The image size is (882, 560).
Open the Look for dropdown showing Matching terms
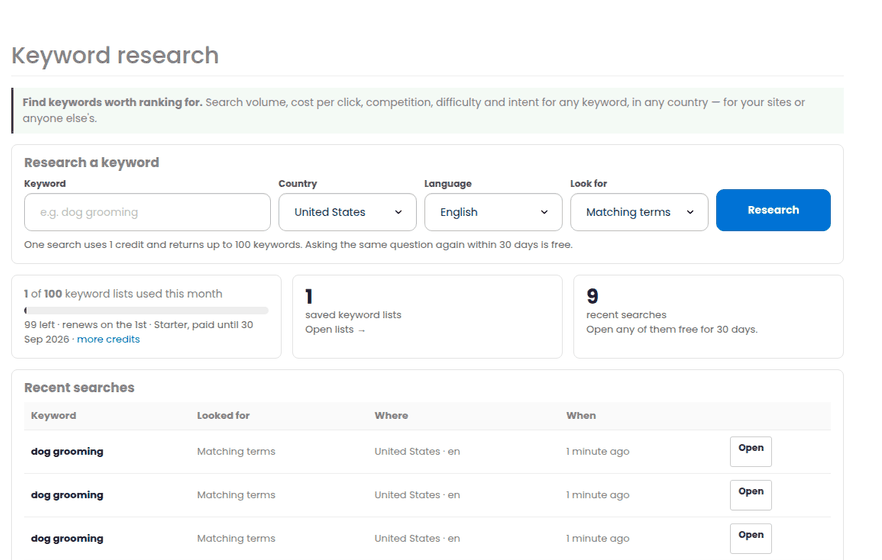coord(639,212)
